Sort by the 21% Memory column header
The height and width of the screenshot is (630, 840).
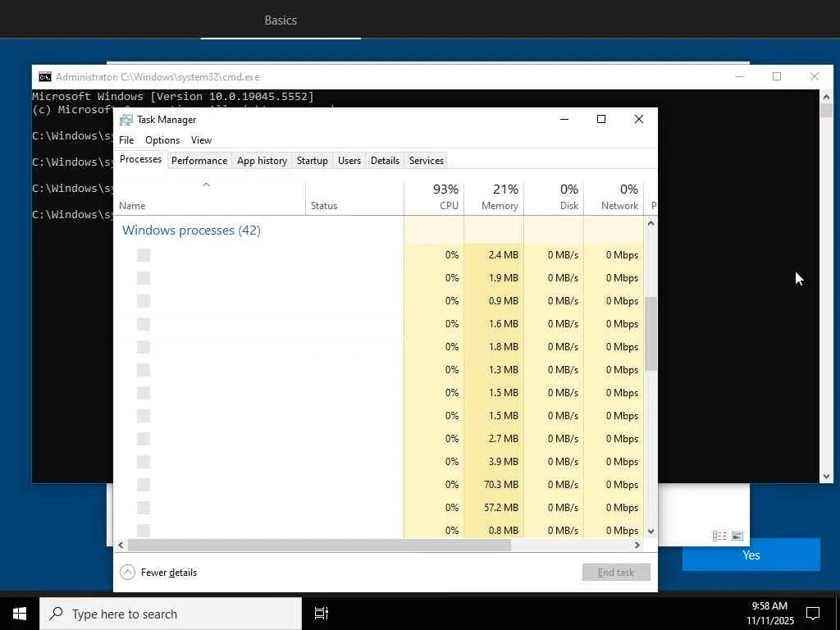494,197
